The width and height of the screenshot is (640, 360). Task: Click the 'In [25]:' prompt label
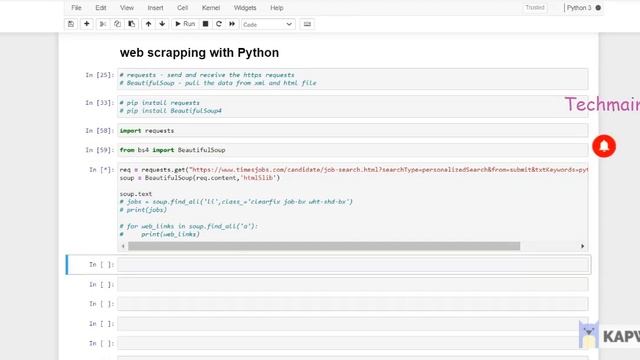pos(100,75)
